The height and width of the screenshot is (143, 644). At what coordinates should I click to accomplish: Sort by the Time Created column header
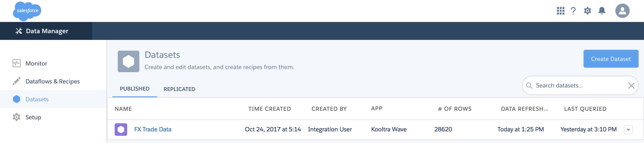tap(269, 109)
